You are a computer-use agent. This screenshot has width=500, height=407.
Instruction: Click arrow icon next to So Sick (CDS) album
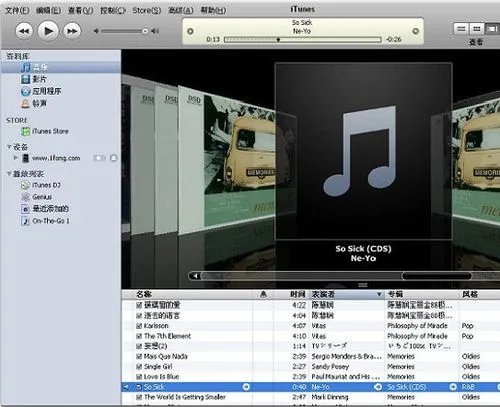click(453, 387)
